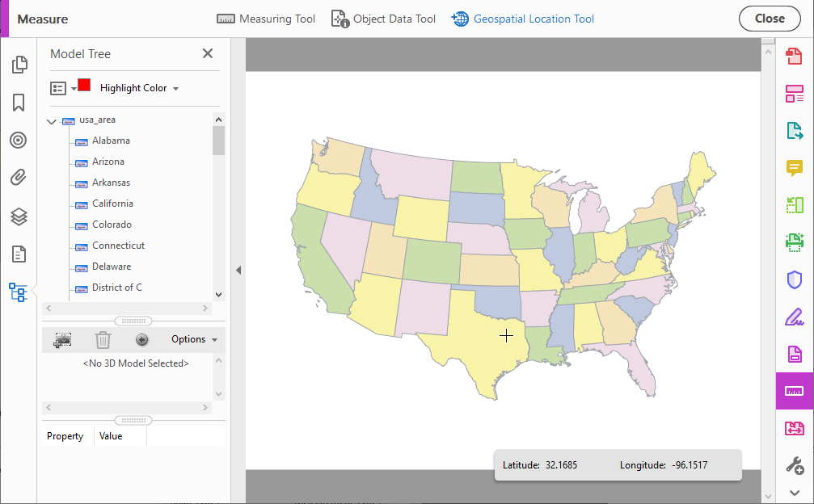Open the Layers panel icon

point(19,216)
